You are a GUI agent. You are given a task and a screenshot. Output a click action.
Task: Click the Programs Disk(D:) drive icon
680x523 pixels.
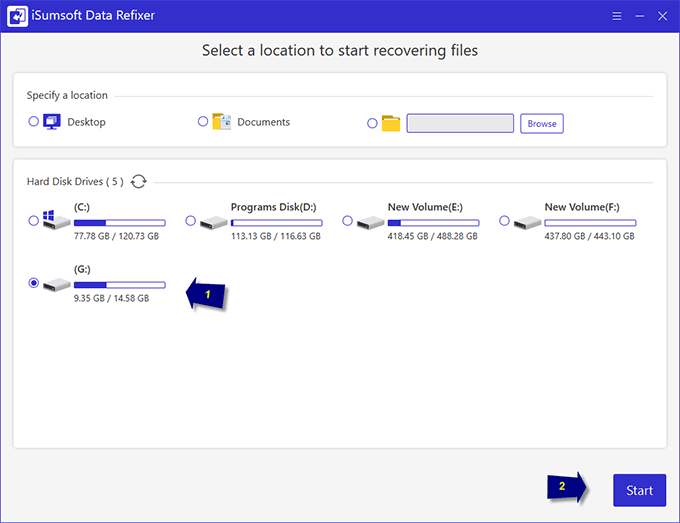click(214, 223)
